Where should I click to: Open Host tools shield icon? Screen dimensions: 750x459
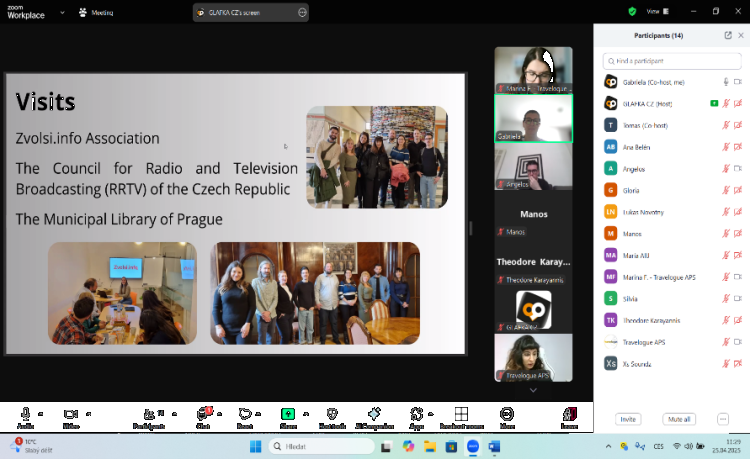tap(331, 414)
